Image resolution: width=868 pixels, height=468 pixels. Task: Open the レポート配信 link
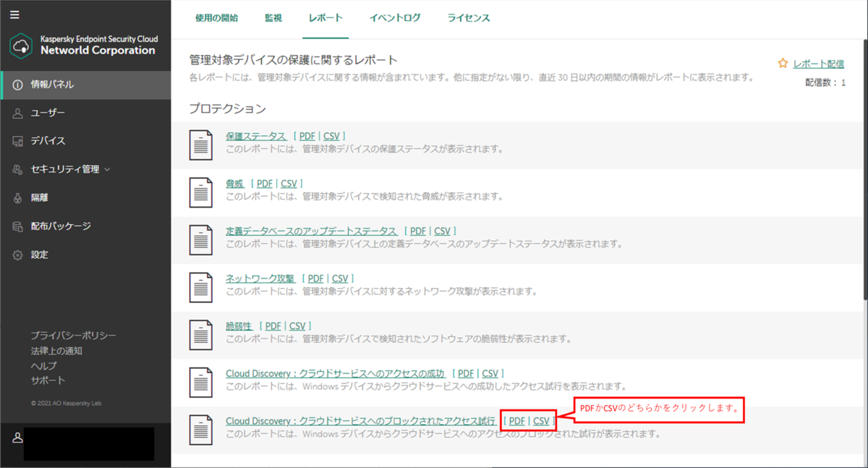pyautogui.click(x=818, y=63)
